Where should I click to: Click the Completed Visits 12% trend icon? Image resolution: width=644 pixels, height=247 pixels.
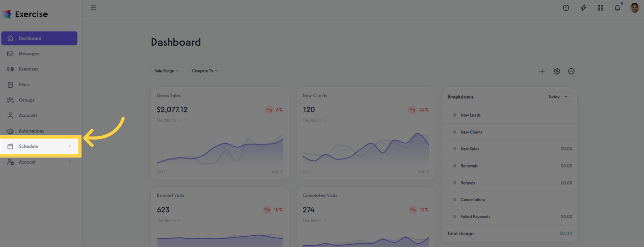point(413,210)
